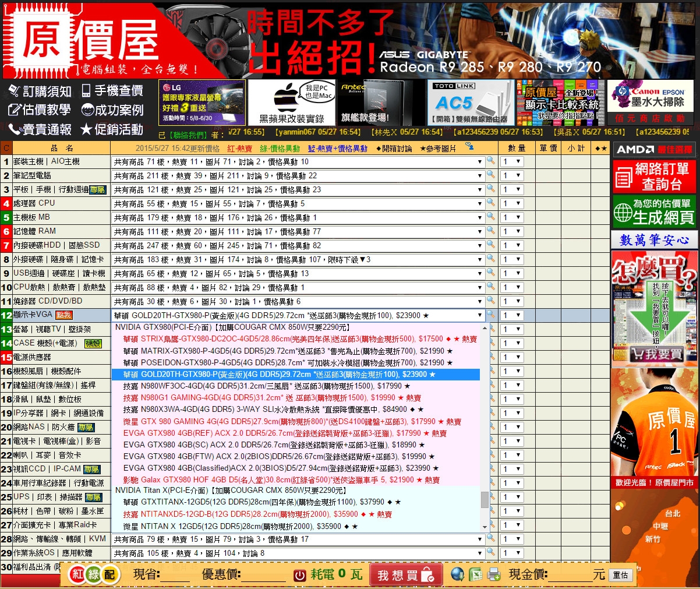Click the 專區 tag on UPS row
The image size is (700, 589).
[x=93, y=498]
